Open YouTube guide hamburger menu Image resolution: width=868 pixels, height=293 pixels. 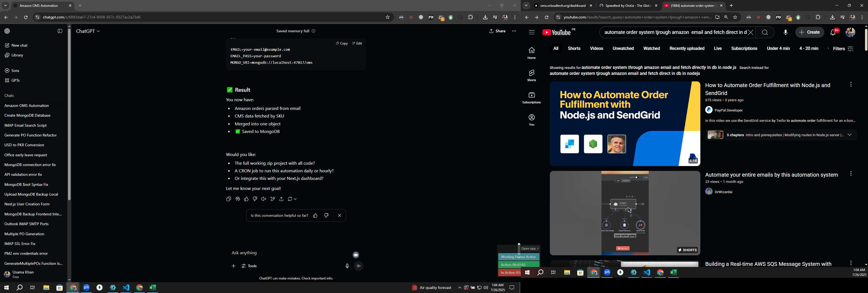[532, 33]
